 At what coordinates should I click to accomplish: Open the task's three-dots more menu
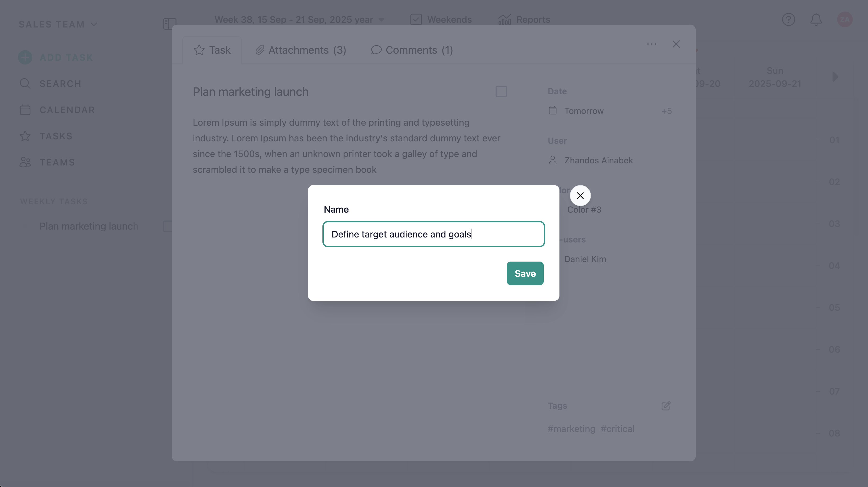point(651,44)
